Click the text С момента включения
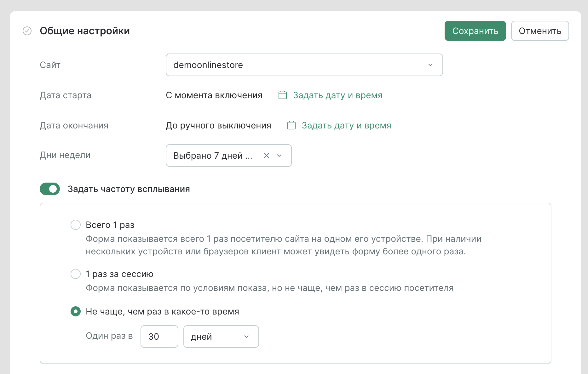Image resolution: width=588 pixels, height=374 pixels. tap(214, 95)
